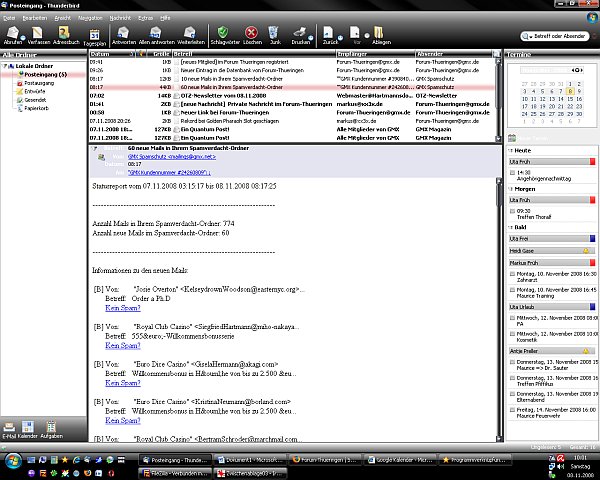Screen dimensions: 600x480
Task: Open the Vor history dropdown arrow
Action: [367, 36]
